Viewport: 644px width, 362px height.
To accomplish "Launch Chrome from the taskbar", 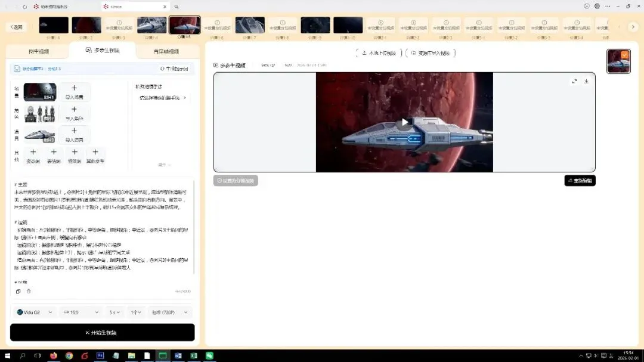I will 69,355.
